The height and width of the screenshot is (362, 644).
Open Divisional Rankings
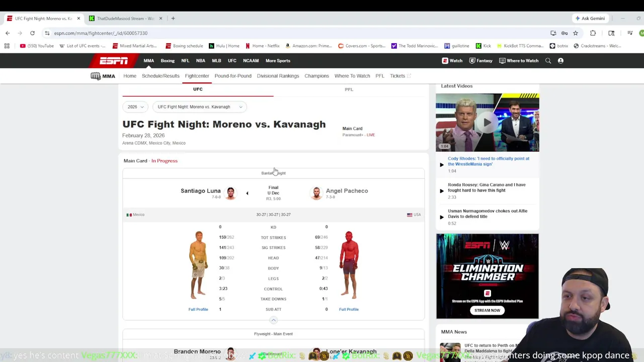coord(278,76)
